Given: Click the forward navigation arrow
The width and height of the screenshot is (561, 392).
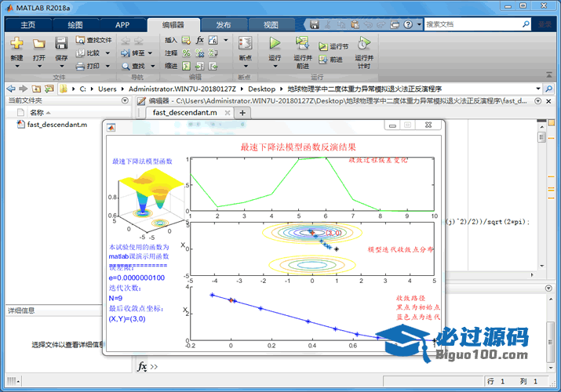Looking at the screenshot, I should pos(24,89).
